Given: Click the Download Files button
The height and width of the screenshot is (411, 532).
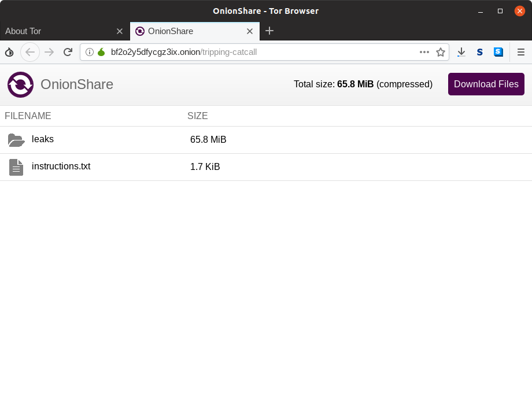Looking at the screenshot, I should [486, 84].
